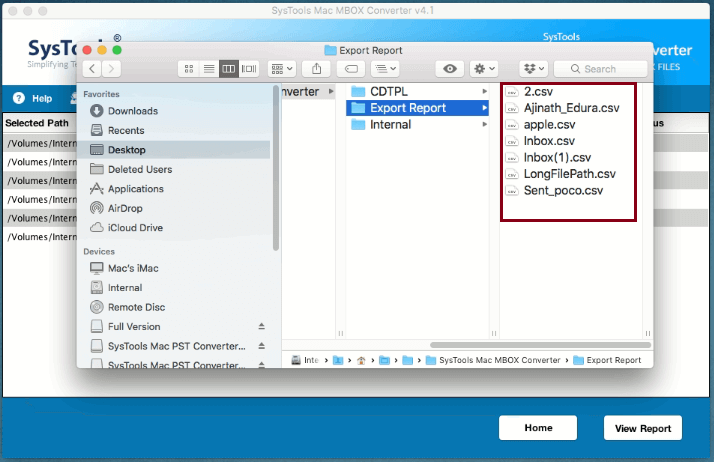Click Export Report in the path bar
Image resolution: width=714 pixels, height=462 pixels.
click(x=607, y=360)
